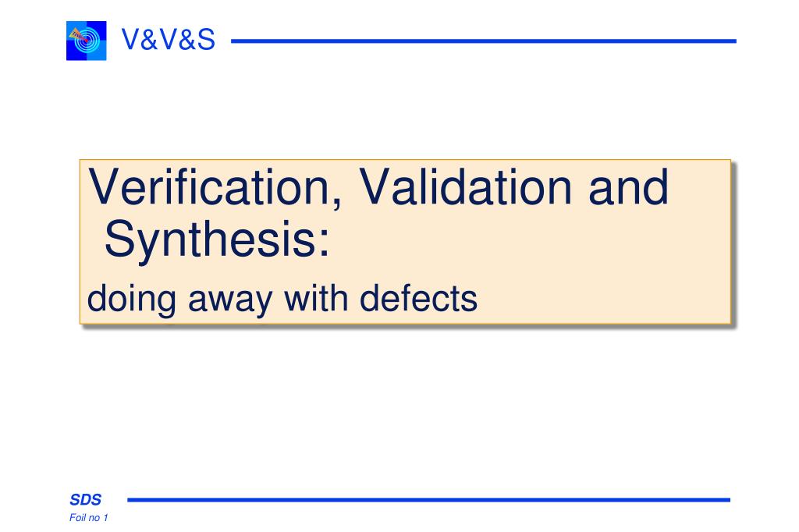
Task: Select the word 'defects' in subtitle
Action: (418, 298)
